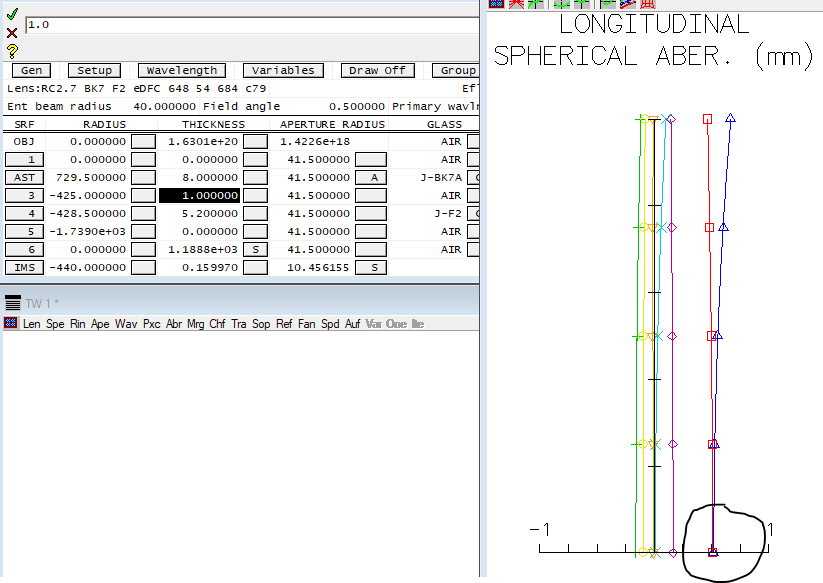Open the TW 1 toolbar setup icon

pyautogui.click(x=10, y=323)
